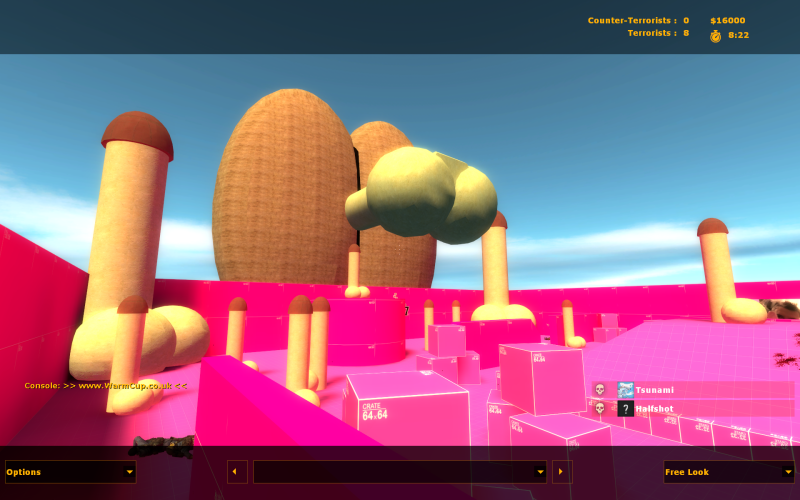Select Hallshot's name in the kill feed

[x=655, y=409]
